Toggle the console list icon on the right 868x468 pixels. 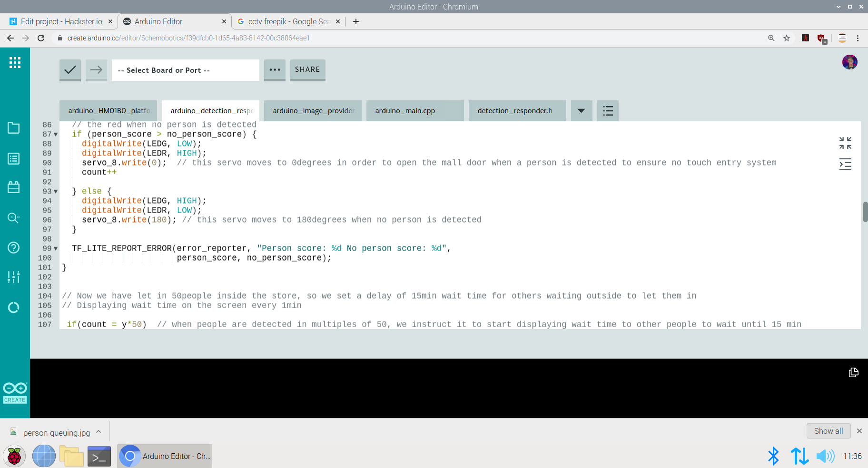pyautogui.click(x=845, y=164)
